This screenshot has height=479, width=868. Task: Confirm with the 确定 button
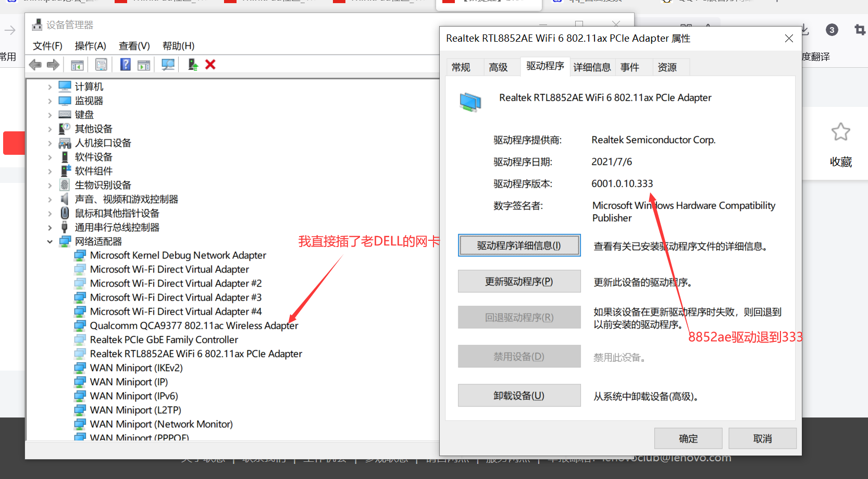tap(688, 439)
